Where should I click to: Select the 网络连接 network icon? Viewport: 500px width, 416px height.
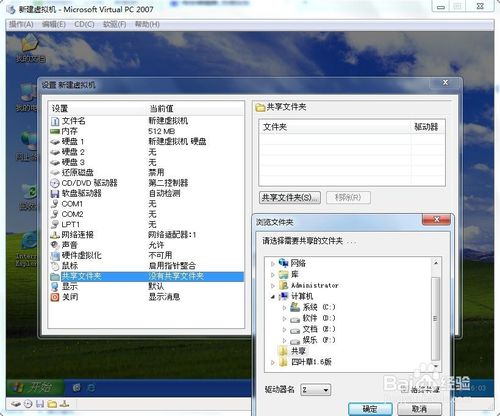coord(55,235)
